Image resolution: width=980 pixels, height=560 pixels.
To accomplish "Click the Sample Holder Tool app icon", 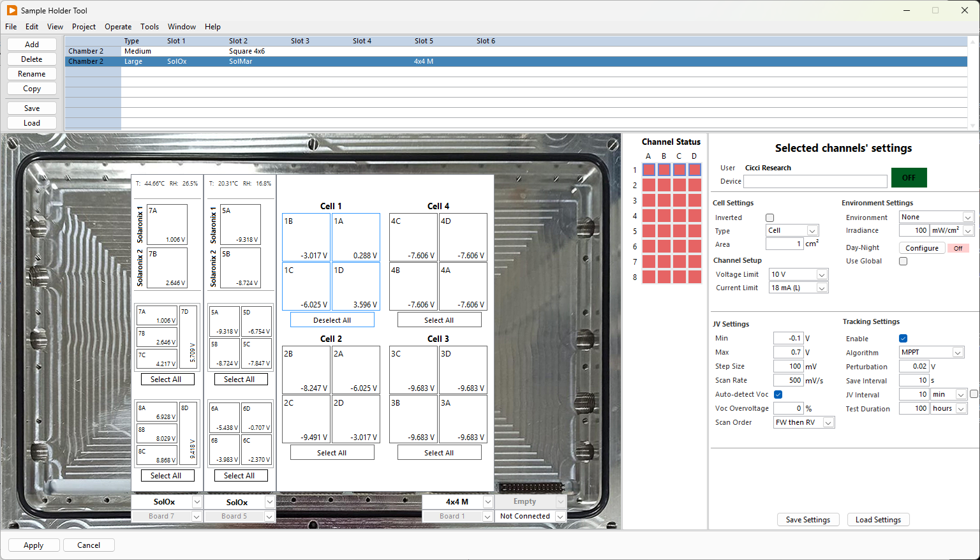I will coord(11,10).
